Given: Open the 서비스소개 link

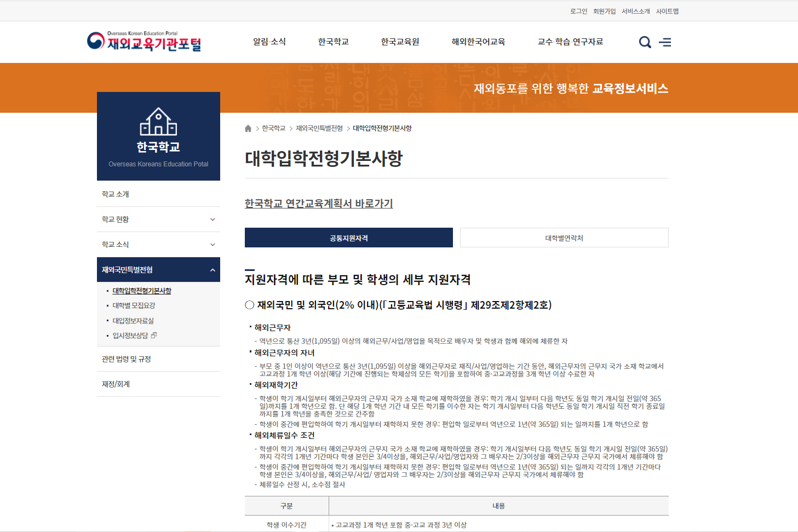Looking at the screenshot, I should tap(636, 11).
